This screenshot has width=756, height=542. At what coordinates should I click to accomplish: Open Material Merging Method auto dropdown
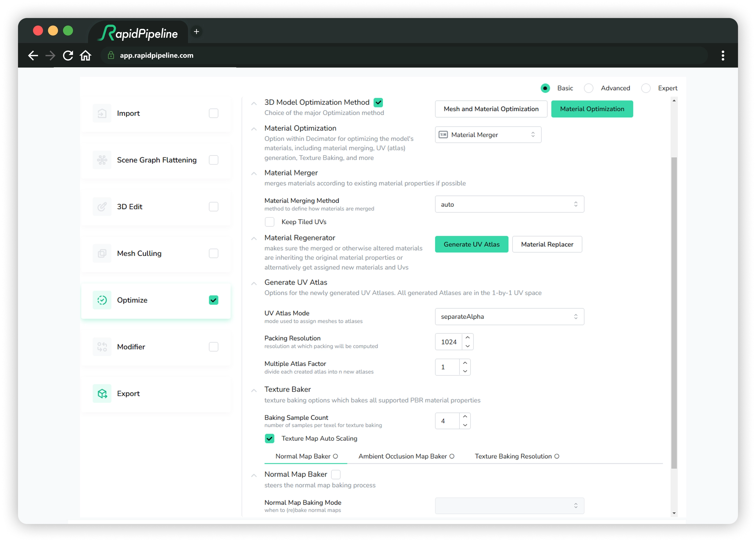click(x=509, y=204)
